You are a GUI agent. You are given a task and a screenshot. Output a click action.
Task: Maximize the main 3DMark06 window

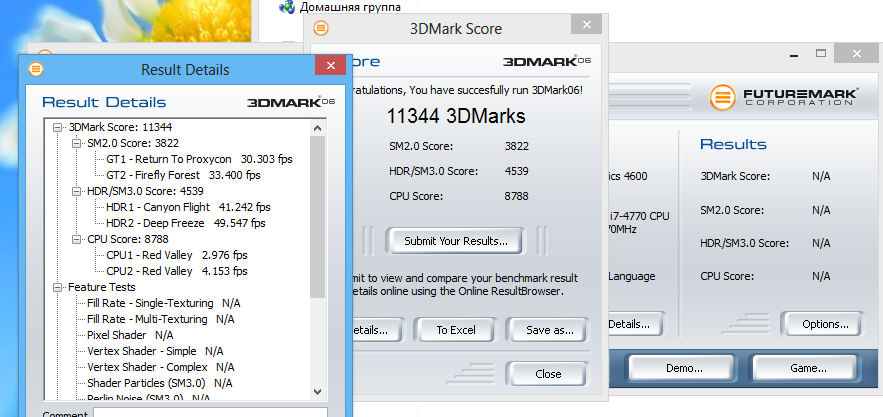coord(820,54)
